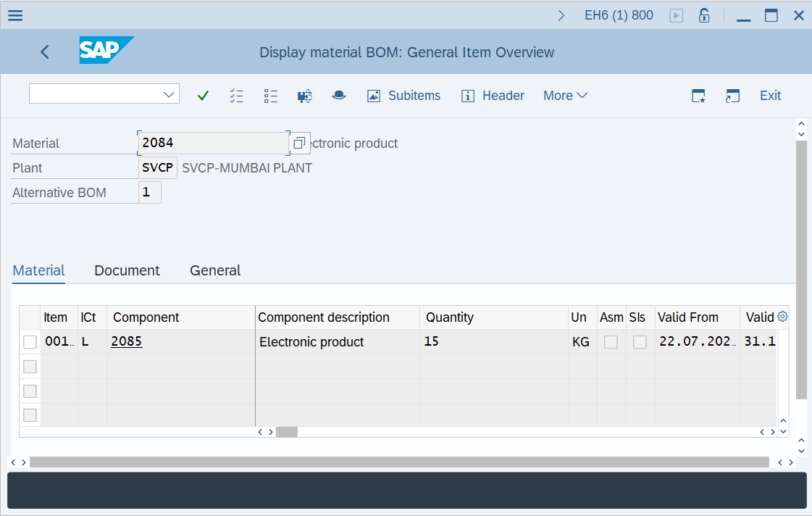The width and height of the screenshot is (812, 516).
Task: Click the table horizontal scrollbar thumb
Action: point(287,432)
